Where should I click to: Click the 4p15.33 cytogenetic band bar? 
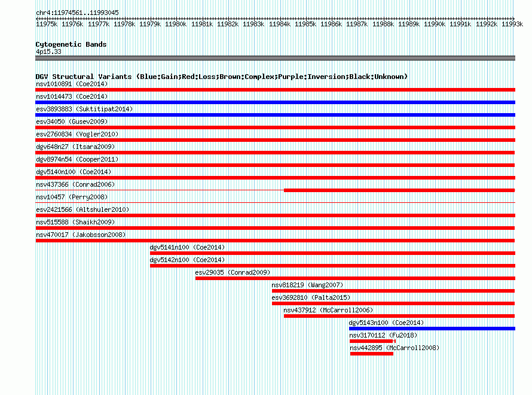(x=275, y=58)
